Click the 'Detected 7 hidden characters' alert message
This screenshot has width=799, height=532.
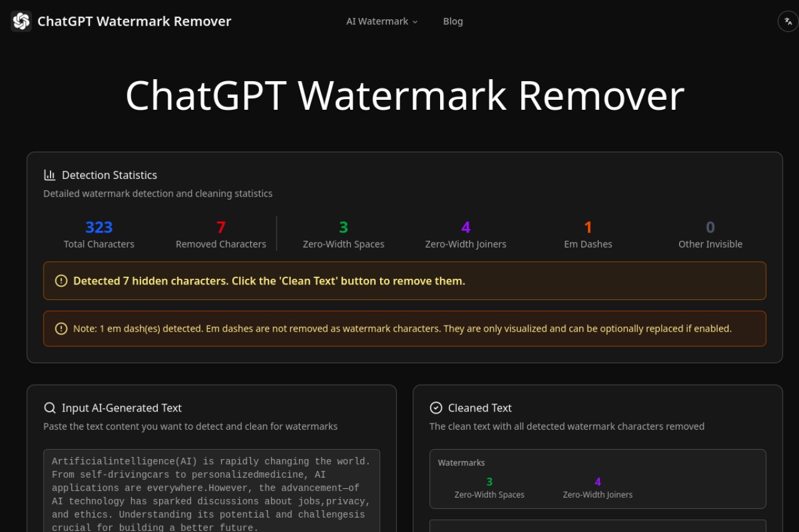(x=269, y=281)
